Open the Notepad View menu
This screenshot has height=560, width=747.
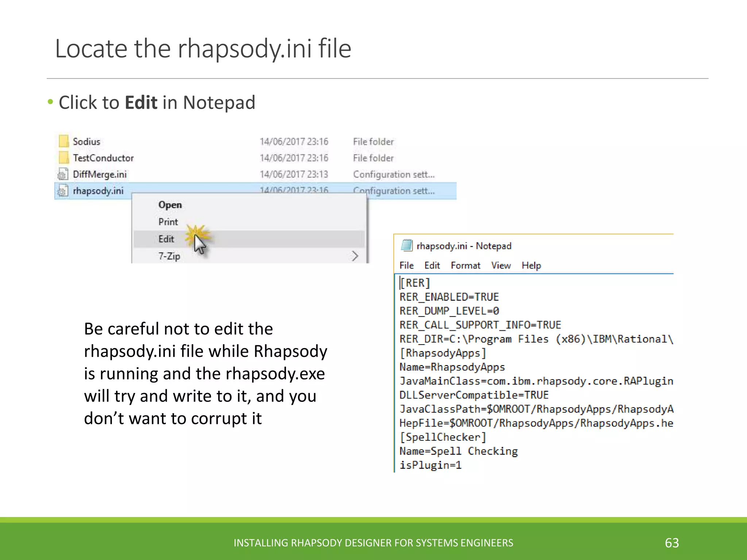point(501,265)
